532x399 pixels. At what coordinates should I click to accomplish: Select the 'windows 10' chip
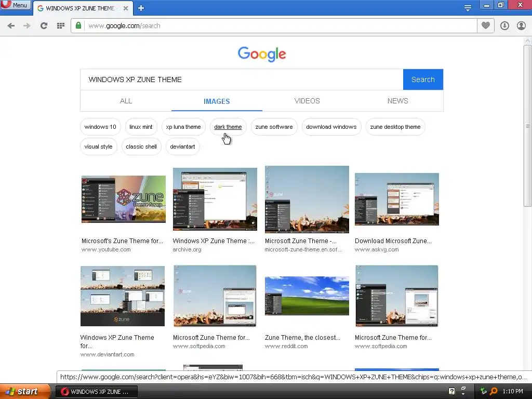click(100, 127)
